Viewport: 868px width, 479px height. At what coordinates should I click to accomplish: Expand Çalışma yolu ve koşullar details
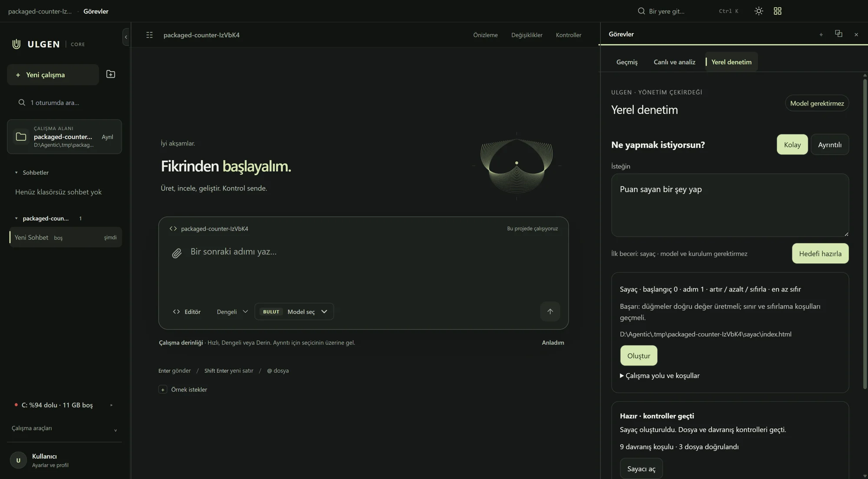[x=660, y=376]
